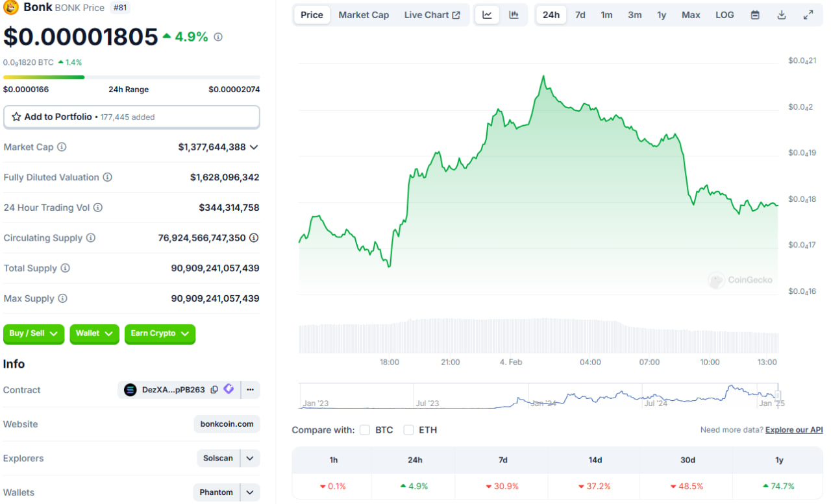Open bonkcoin.com website link

pyautogui.click(x=227, y=424)
